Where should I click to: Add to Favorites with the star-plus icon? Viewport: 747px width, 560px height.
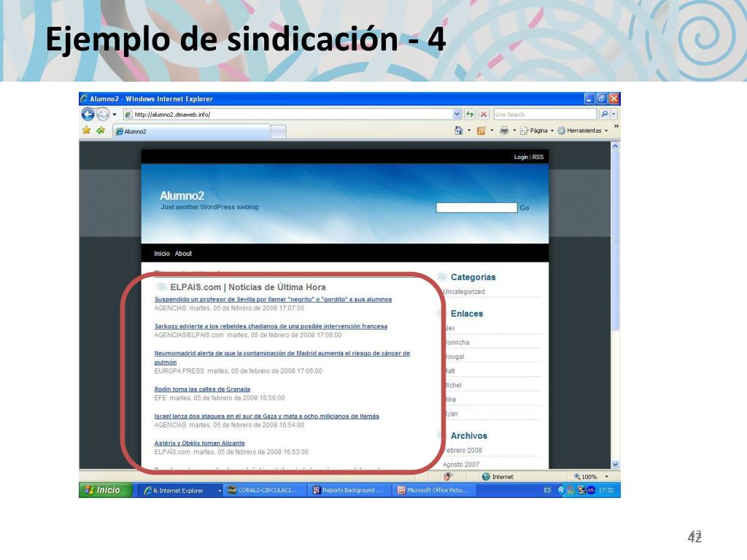(101, 130)
